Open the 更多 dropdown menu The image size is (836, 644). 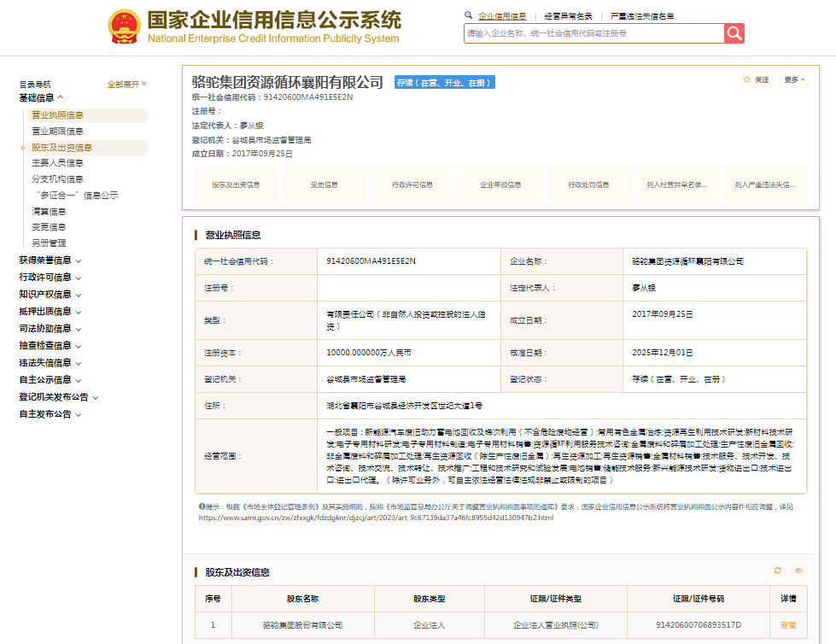coord(794,80)
